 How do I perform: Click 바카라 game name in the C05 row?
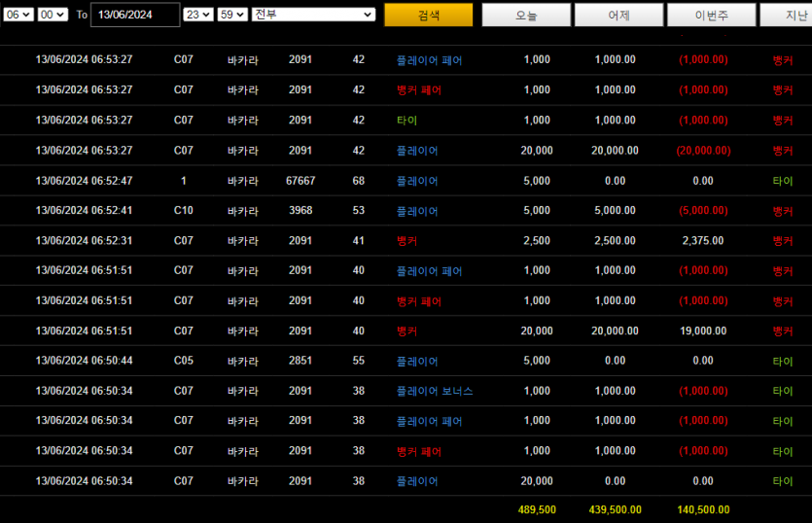tap(243, 361)
